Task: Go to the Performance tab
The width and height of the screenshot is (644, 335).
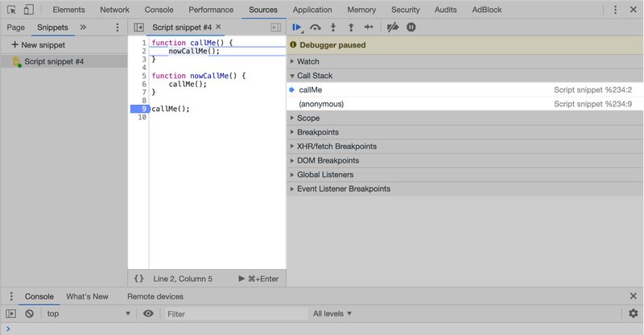Action: coord(211,10)
